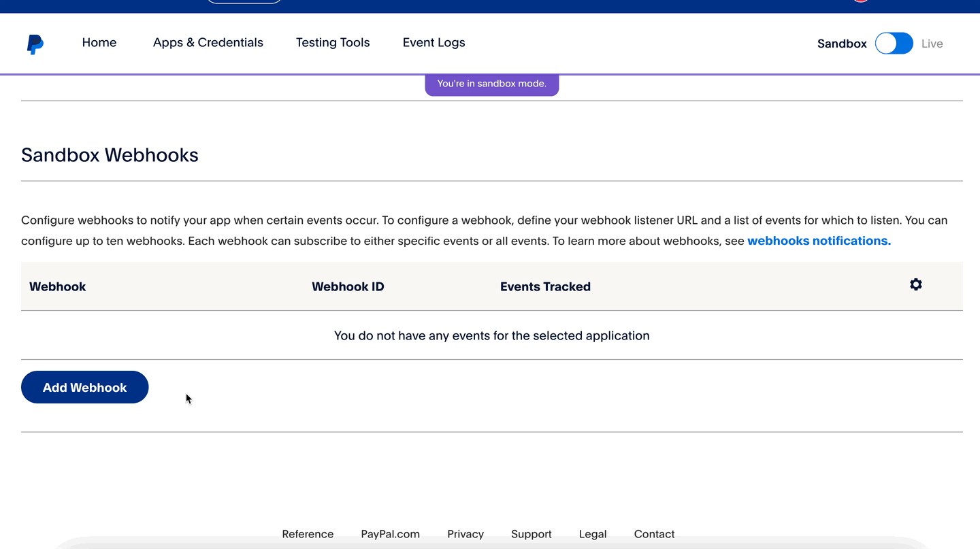Click the gear icon in webhook table header

click(916, 284)
